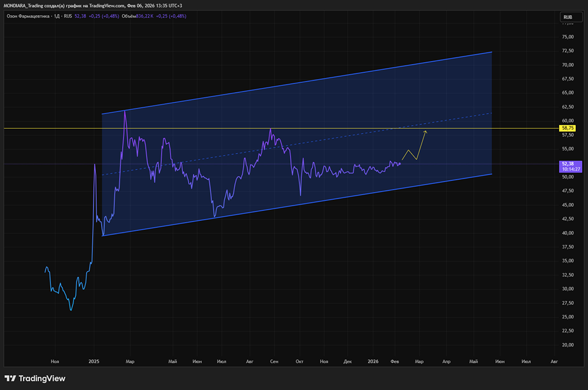The width and height of the screenshot is (588, 390).
Task: Click the 45,00 price axis label
Action: (568, 205)
